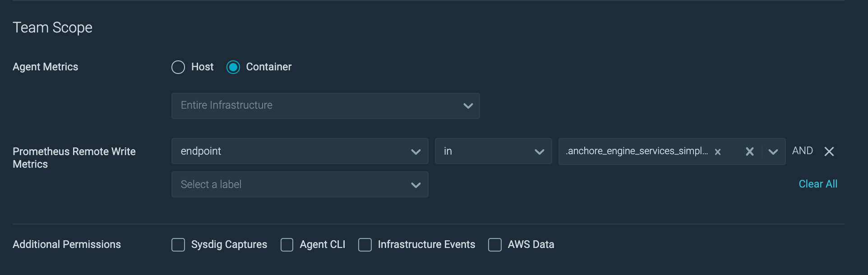Enable the Agent CLI permission

pyautogui.click(x=287, y=244)
